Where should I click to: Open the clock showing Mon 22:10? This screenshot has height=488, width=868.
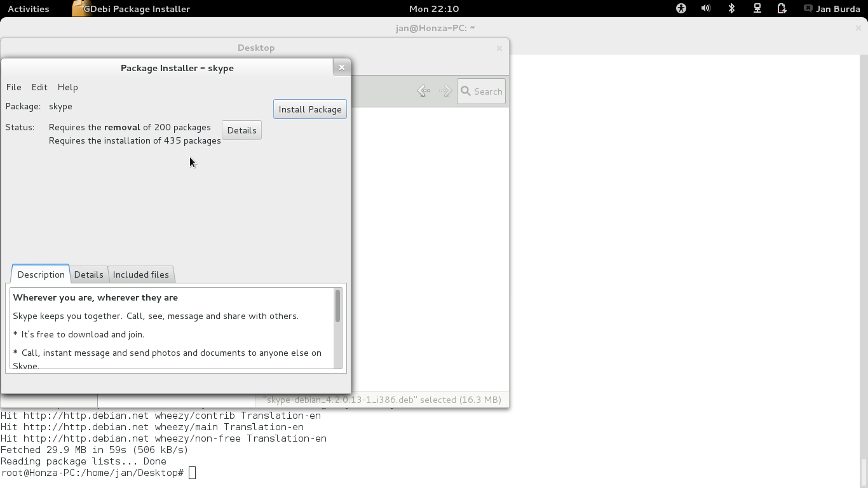434,9
